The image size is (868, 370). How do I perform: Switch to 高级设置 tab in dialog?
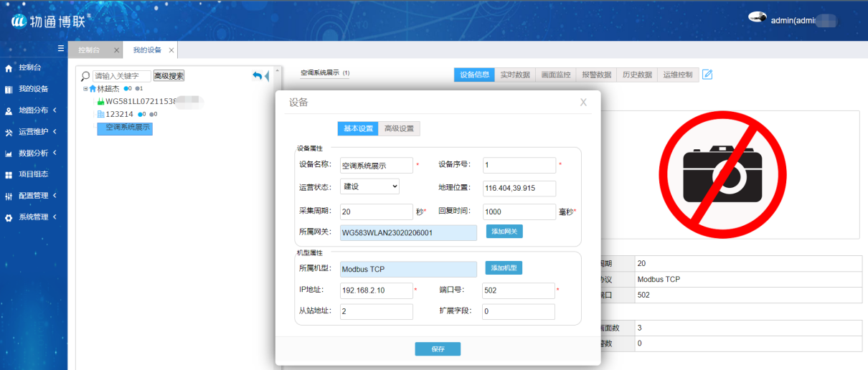point(399,128)
